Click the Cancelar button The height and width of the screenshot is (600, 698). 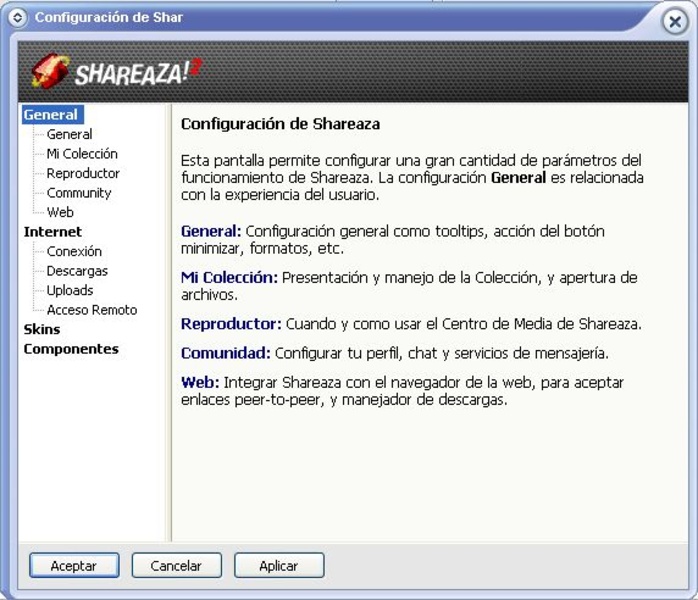pyautogui.click(x=176, y=566)
